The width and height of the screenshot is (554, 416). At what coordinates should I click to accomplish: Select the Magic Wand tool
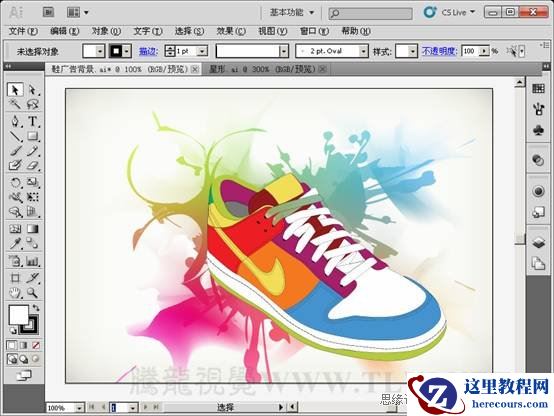[x=15, y=104]
